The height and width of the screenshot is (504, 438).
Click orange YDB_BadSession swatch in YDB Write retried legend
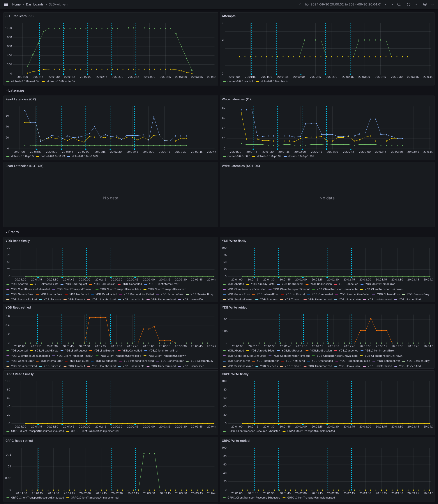[307, 351]
